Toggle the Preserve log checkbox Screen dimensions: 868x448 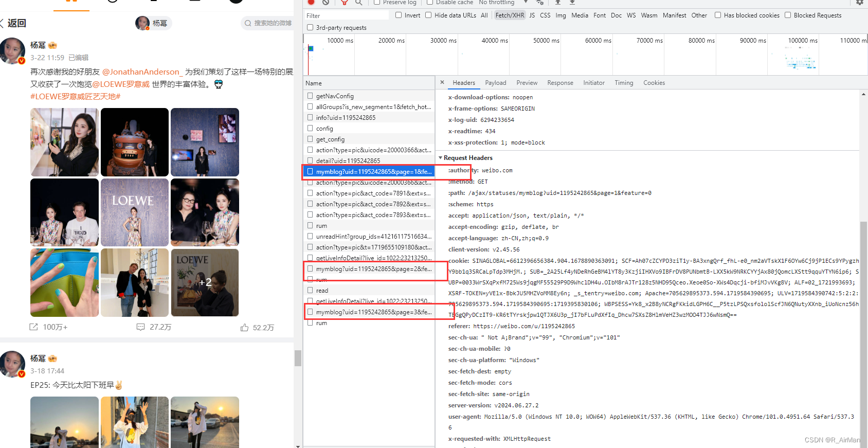(377, 2)
